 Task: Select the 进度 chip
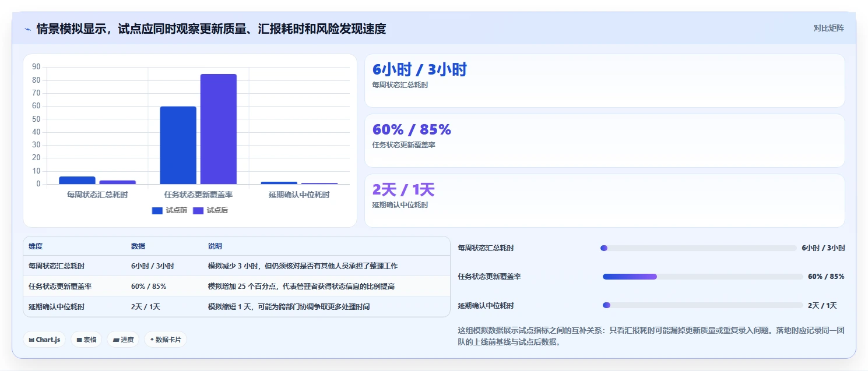[123, 340]
